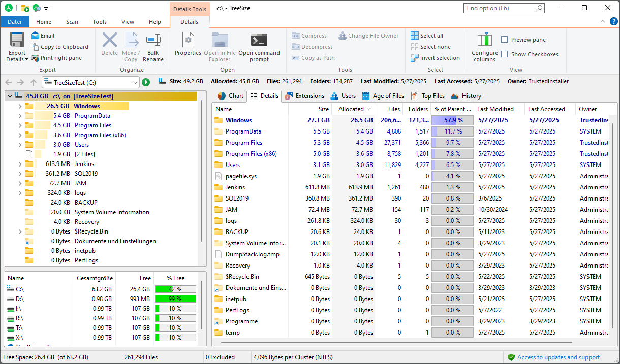Open the Scan ribbon tab
Image resolution: width=620 pixels, height=364 pixels.
[x=72, y=22]
